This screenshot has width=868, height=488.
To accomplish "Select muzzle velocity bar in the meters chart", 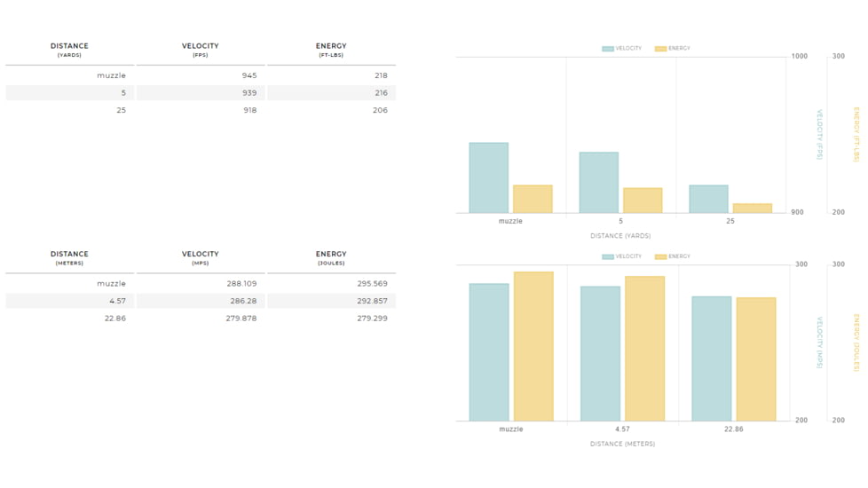I will tap(489, 352).
